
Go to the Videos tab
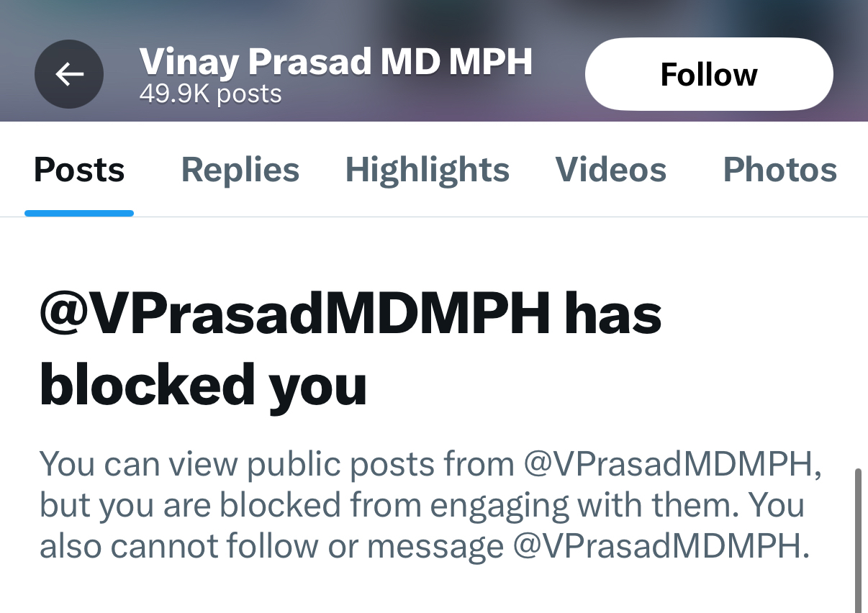[611, 171]
